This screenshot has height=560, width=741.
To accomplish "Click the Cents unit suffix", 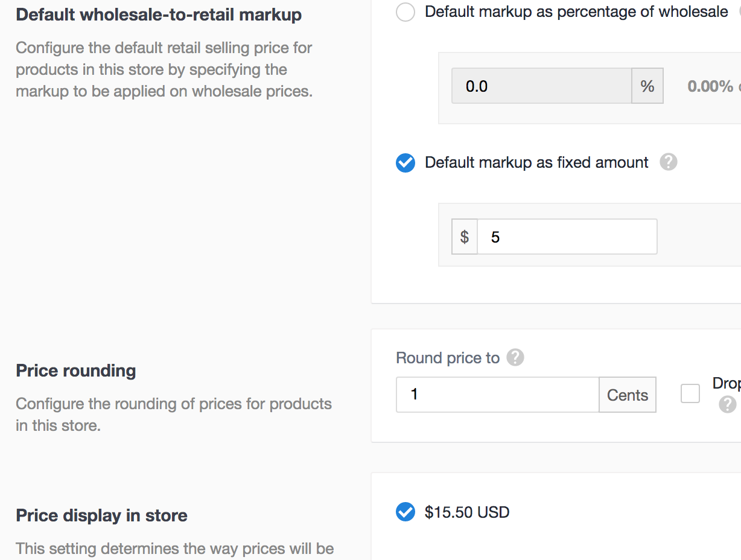I will point(627,395).
